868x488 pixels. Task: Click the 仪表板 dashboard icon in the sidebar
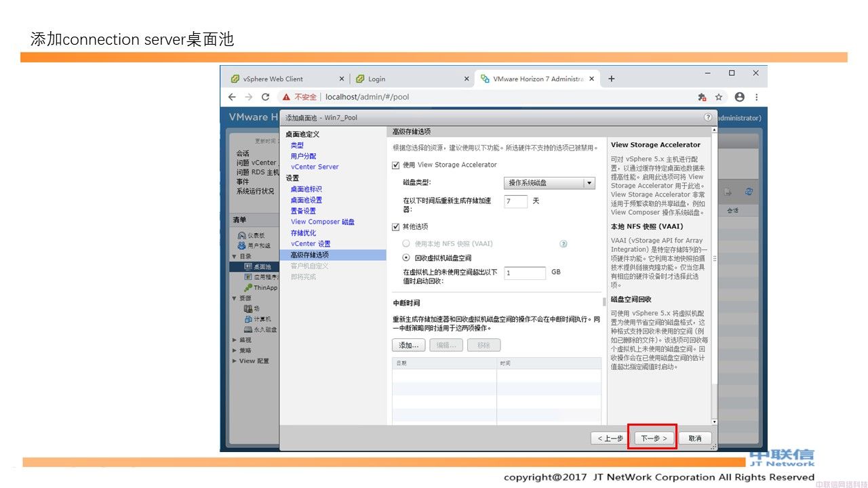click(241, 235)
